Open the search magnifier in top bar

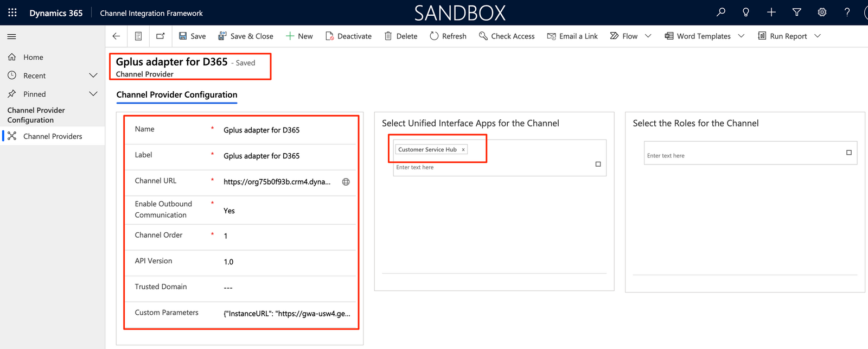pos(720,12)
